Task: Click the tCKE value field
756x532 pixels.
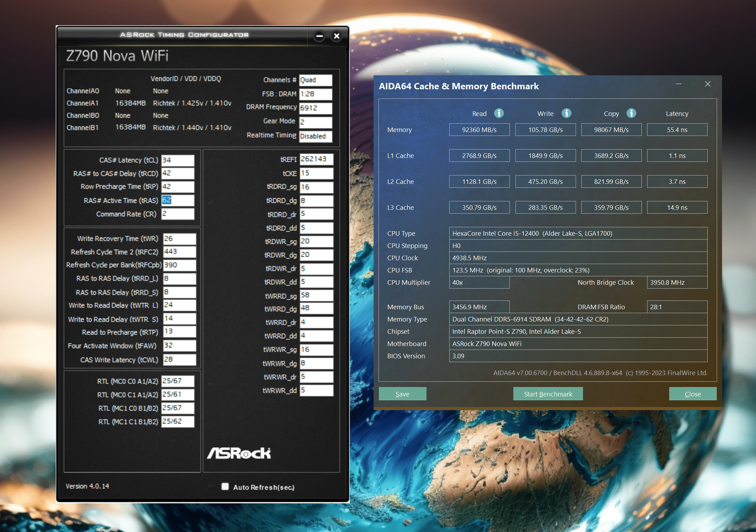Action: coord(317,173)
